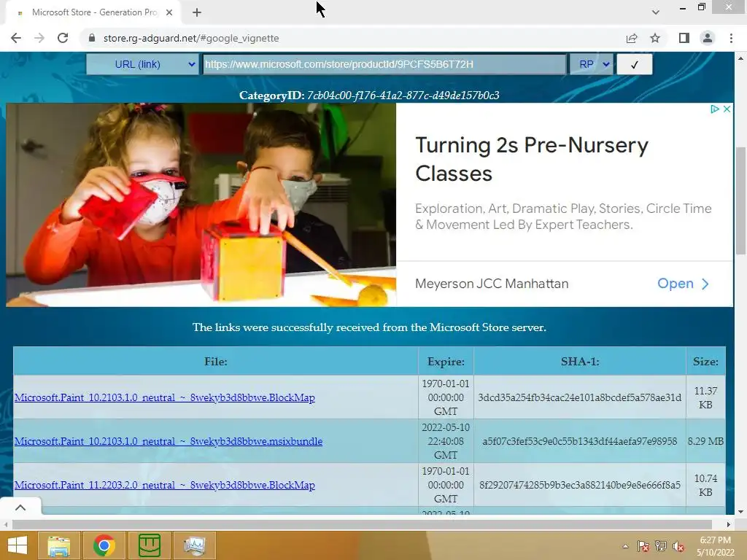Image resolution: width=747 pixels, height=560 pixels.
Task: Reload the current page
Action: click(63, 38)
